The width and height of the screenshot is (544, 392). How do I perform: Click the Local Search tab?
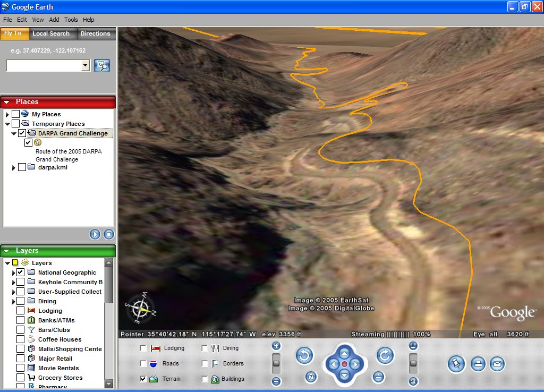tap(52, 33)
